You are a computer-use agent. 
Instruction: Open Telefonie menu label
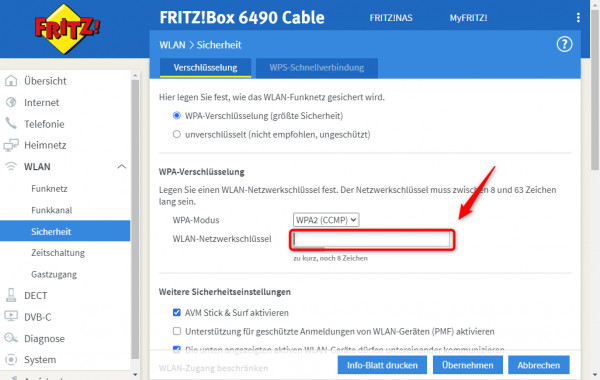click(44, 124)
